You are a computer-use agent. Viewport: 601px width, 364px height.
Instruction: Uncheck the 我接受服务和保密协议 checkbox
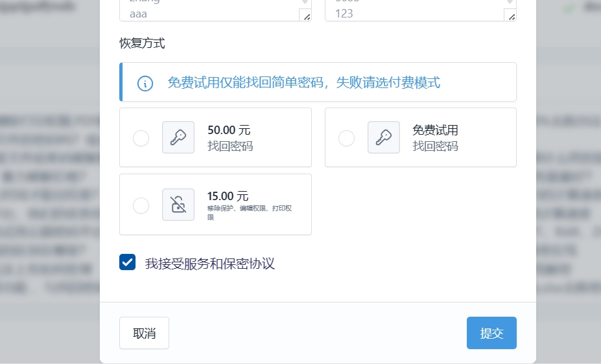pyautogui.click(x=128, y=262)
